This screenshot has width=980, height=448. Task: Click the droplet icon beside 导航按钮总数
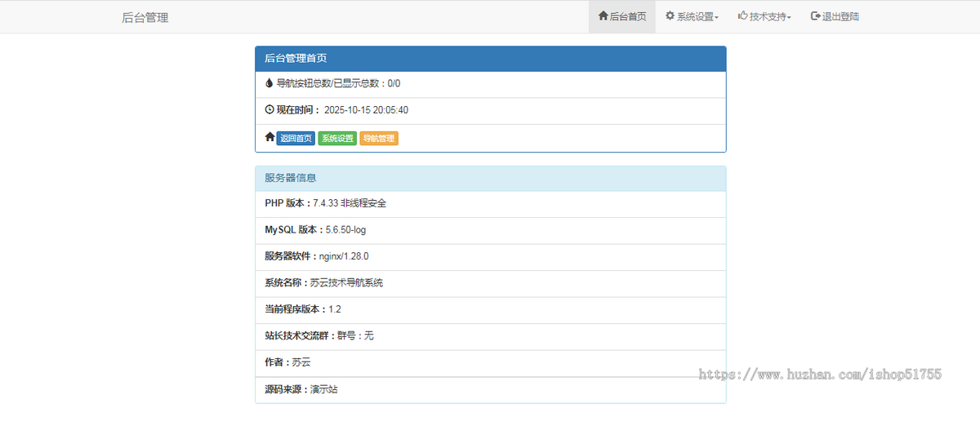coord(269,82)
